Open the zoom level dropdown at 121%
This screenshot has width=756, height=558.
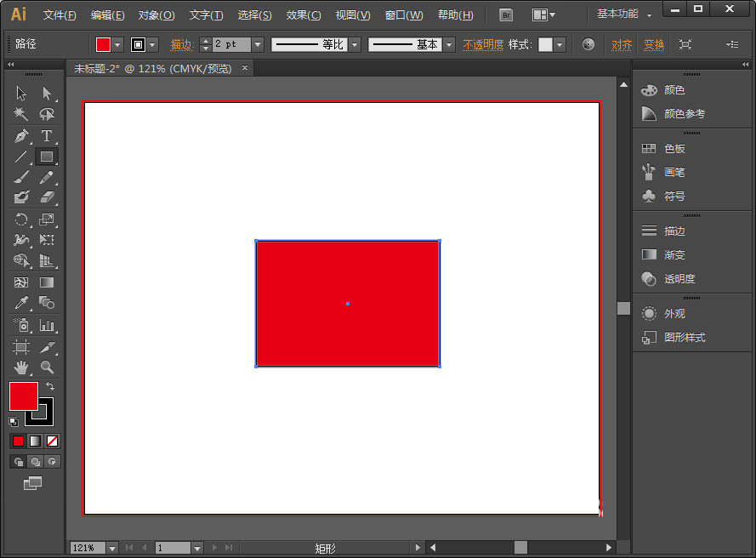coord(112,548)
